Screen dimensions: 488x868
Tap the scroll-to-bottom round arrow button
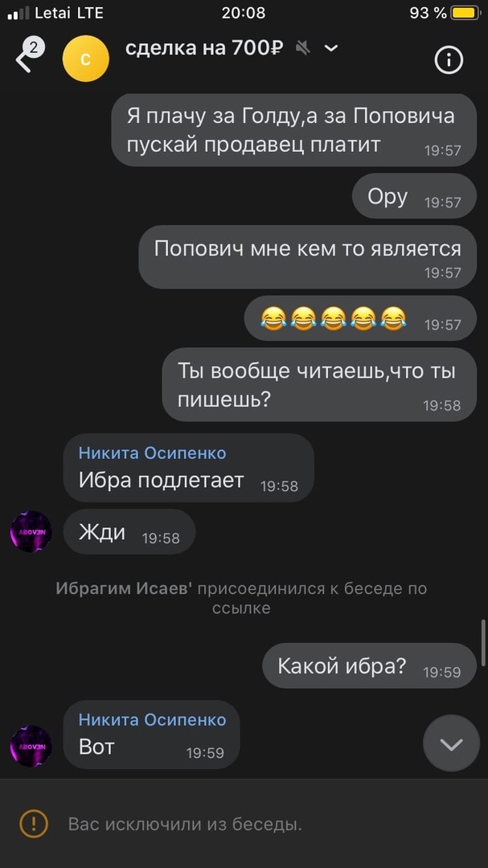tap(452, 743)
